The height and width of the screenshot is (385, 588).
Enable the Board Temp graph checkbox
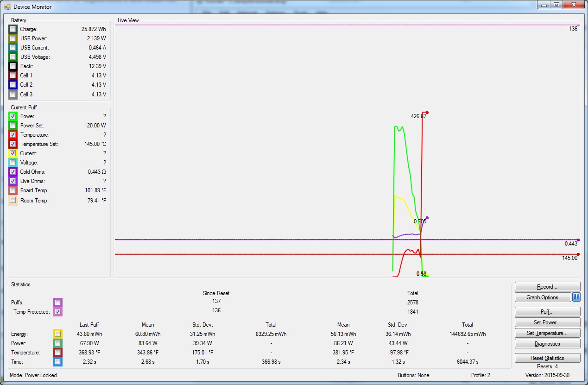pos(13,190)
